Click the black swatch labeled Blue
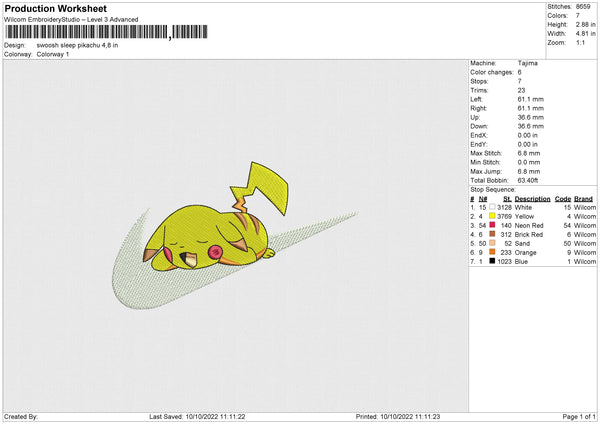Screen dimensions: 600x424 (x=492, y=261)
